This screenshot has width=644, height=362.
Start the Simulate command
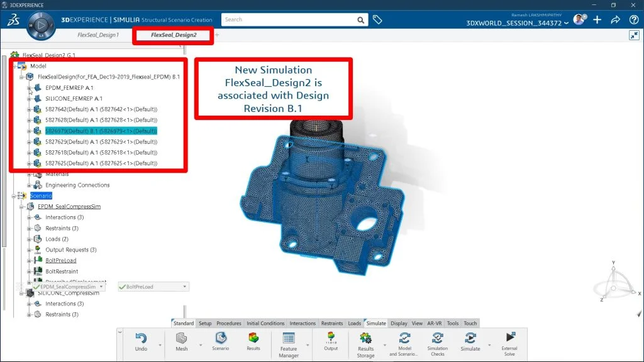470,338
